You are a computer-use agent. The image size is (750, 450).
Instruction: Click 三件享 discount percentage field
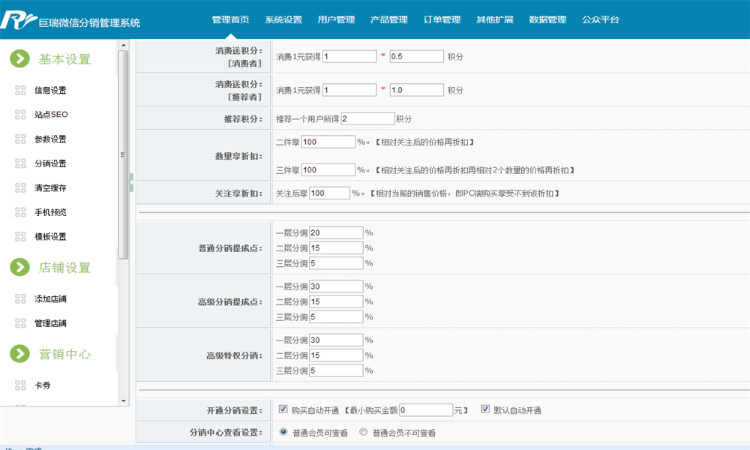328,170
